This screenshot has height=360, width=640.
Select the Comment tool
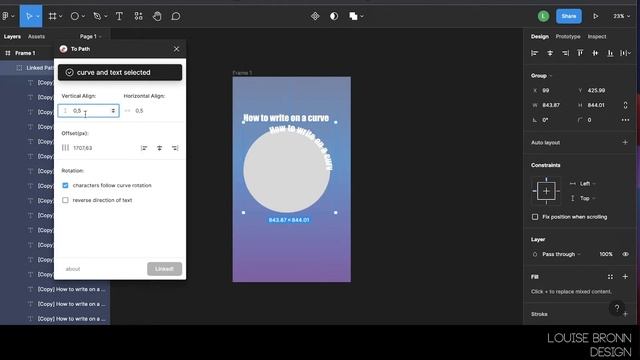[x=176, y=16]
